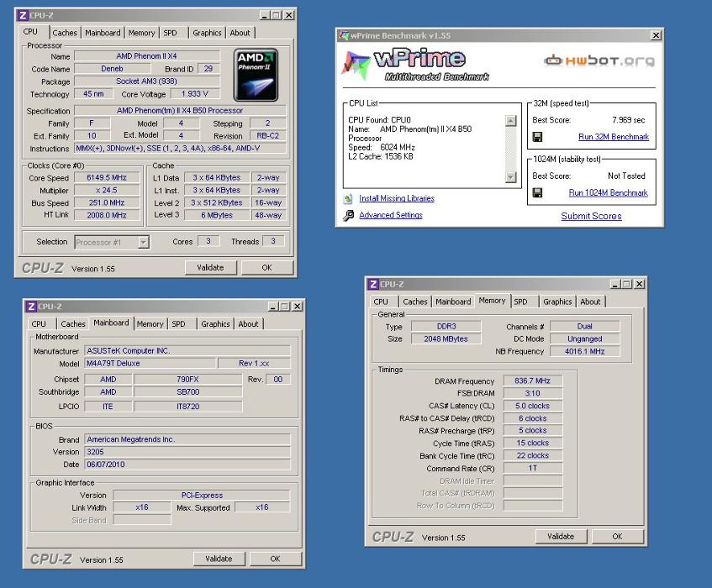Click the Submit Scores link
Image resolution: width=712 pixels, height=588 pixels.
pos(591,217)
